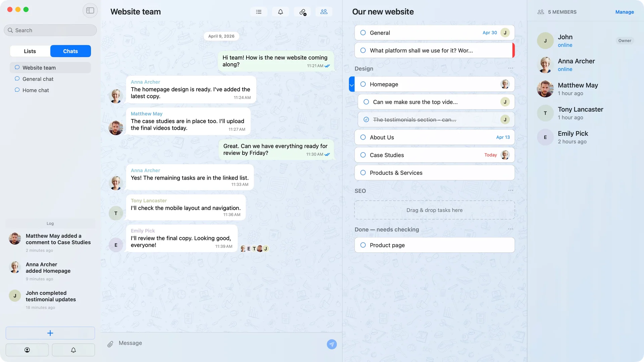Image resolution: width=644 pixels, height=362 pixels.
Task: Complete the About Us task
Action: [x=363, y=137]
